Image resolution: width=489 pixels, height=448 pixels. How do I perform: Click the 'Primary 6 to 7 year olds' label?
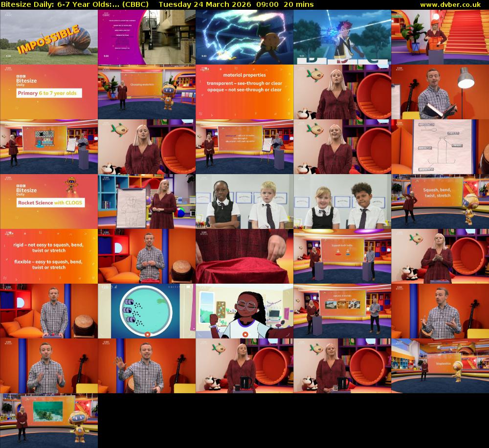49,93
